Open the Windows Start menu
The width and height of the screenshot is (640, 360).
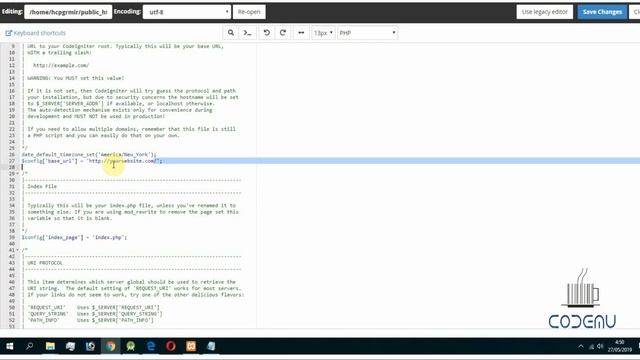[x=10, y=346]
